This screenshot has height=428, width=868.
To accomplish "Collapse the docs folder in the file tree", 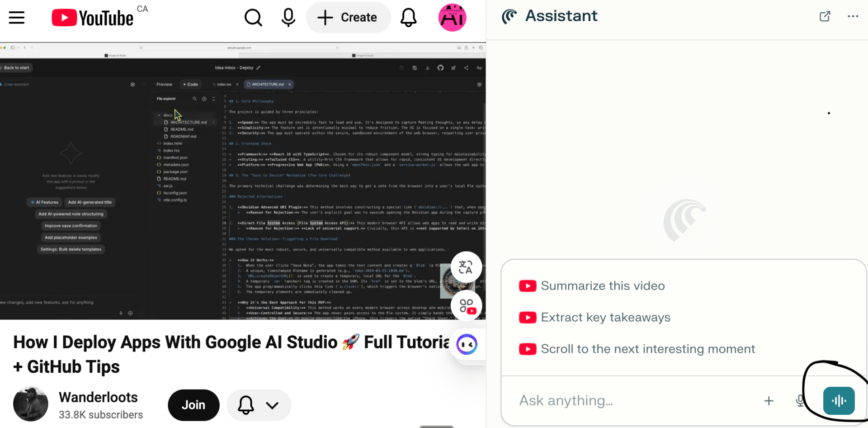I will click(159, 115).
